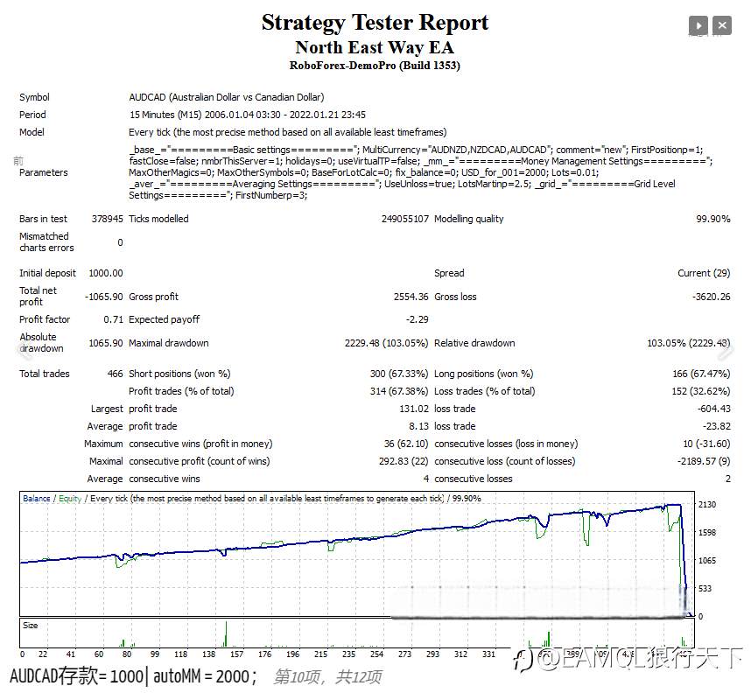The image size is (751, 700).
Task: Click the caption 'AUDCAD存款=1000| autoMM = 2000;'
Action: click(133, 676)
